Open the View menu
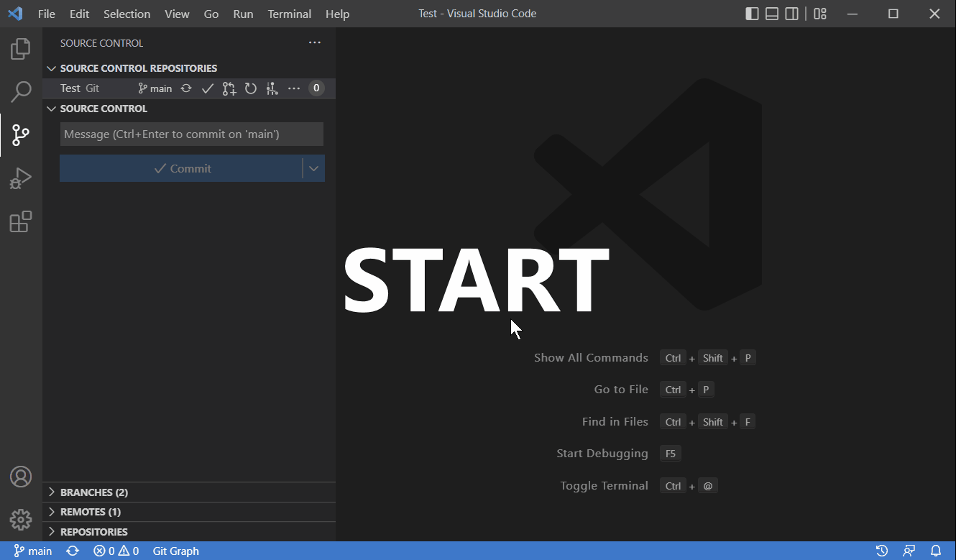 177,14
